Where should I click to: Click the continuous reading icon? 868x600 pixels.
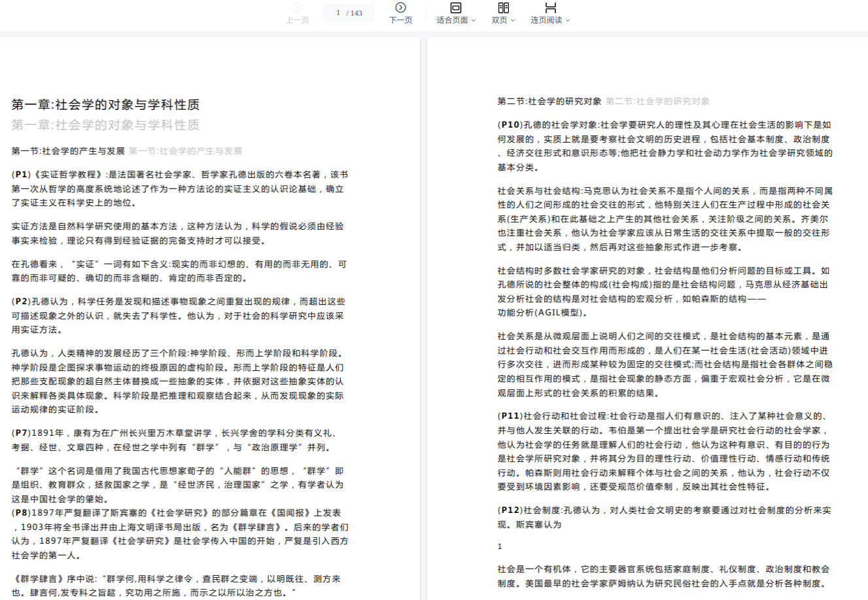(x=551, y=7)
